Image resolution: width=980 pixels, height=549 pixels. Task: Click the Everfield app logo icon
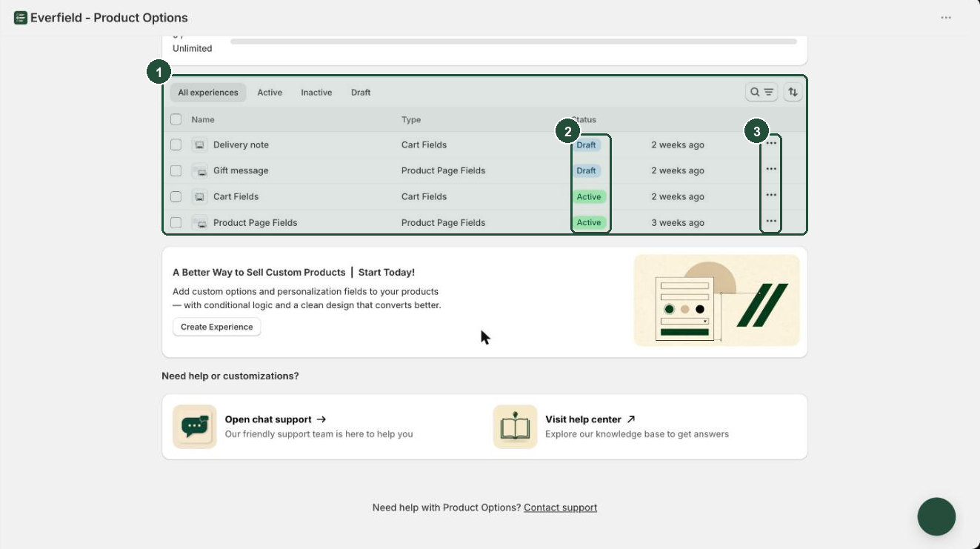pos(20,18)
